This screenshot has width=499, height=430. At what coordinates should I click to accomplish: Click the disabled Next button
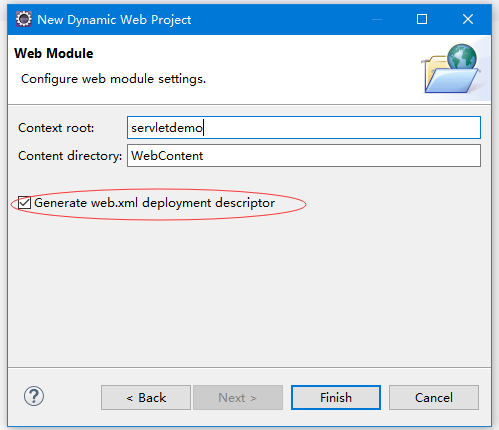point(238,398)
